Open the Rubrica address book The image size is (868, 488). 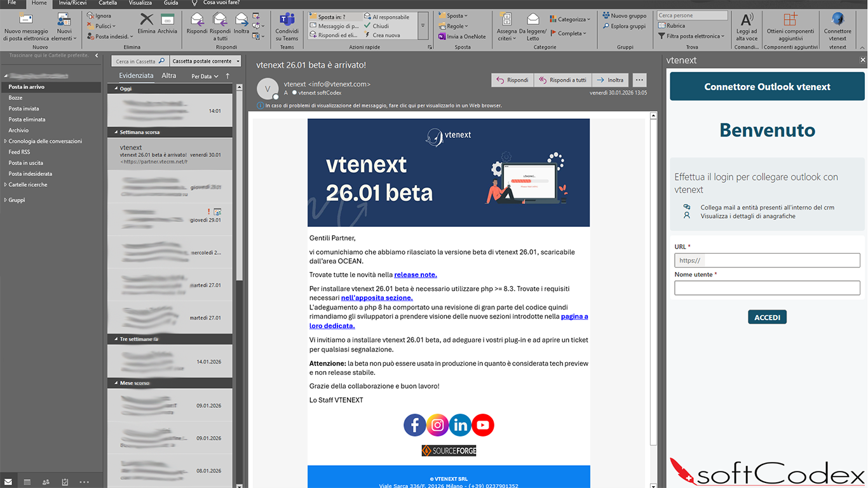672,26
